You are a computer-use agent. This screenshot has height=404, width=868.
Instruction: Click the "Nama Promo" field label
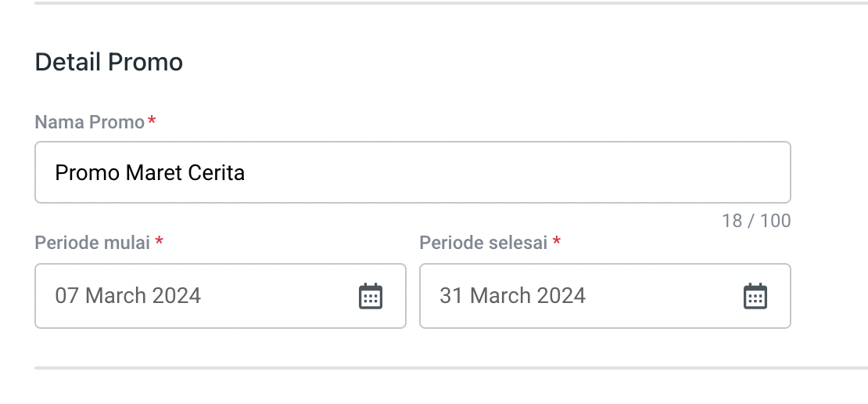(x=89, y=122)
